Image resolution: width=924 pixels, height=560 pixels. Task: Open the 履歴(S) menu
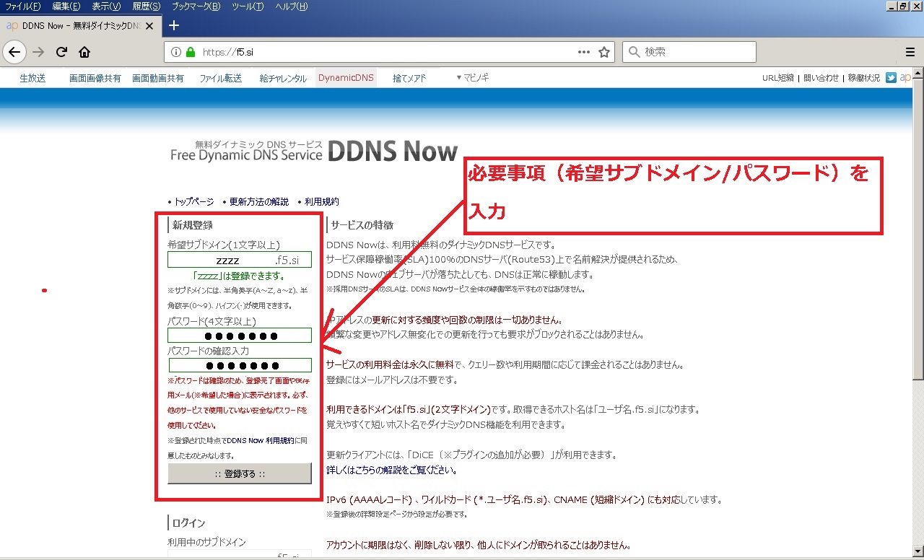click(146, 6)
